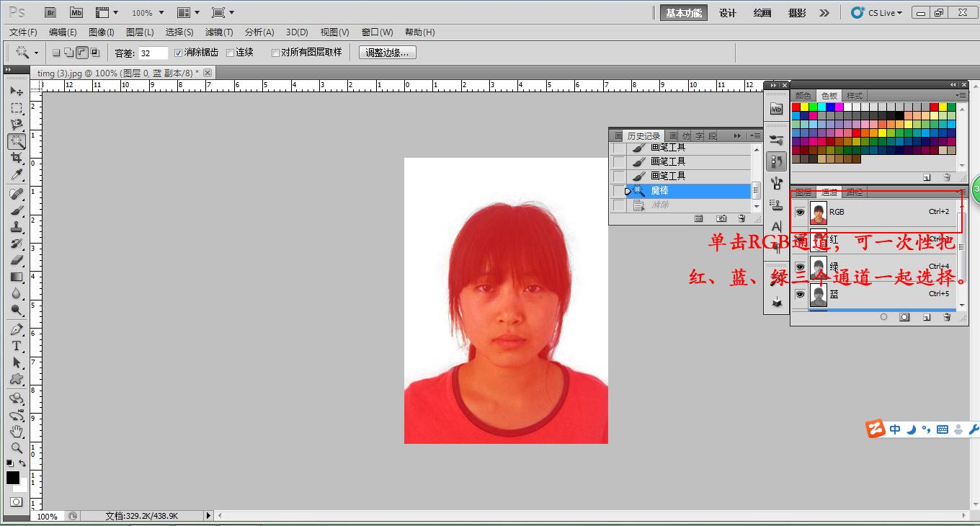Image resolution: width=980 pixels, height=526 pixels.
Task: Switch to 设计 workspace button
Action: pyautogui.click(x=728, y=13)
